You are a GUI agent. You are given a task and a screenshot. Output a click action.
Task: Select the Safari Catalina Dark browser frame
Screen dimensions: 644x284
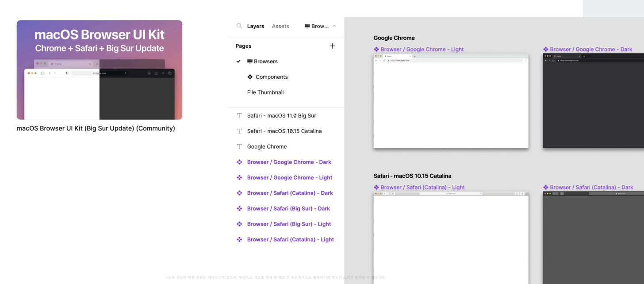[594, 238]
